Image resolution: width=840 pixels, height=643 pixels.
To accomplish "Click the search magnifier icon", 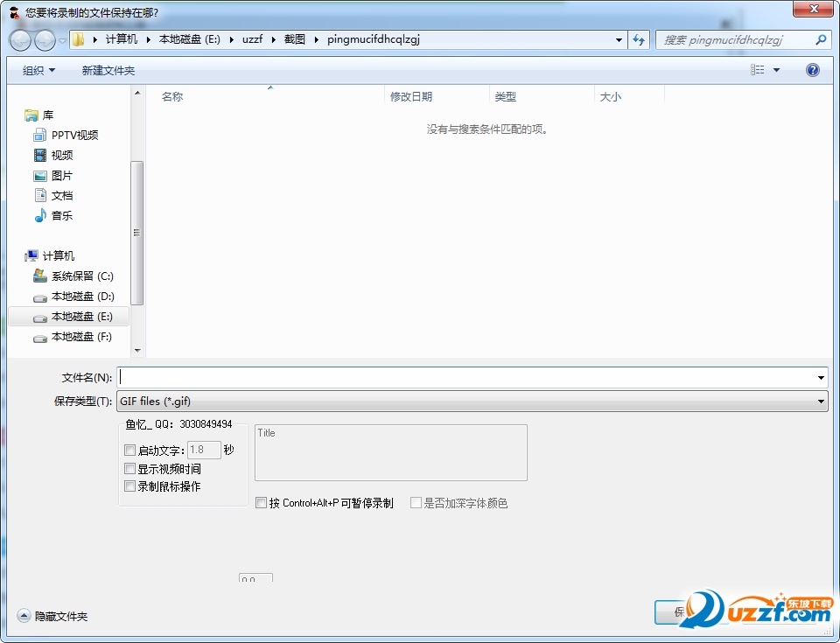I will tap(821, 39).
